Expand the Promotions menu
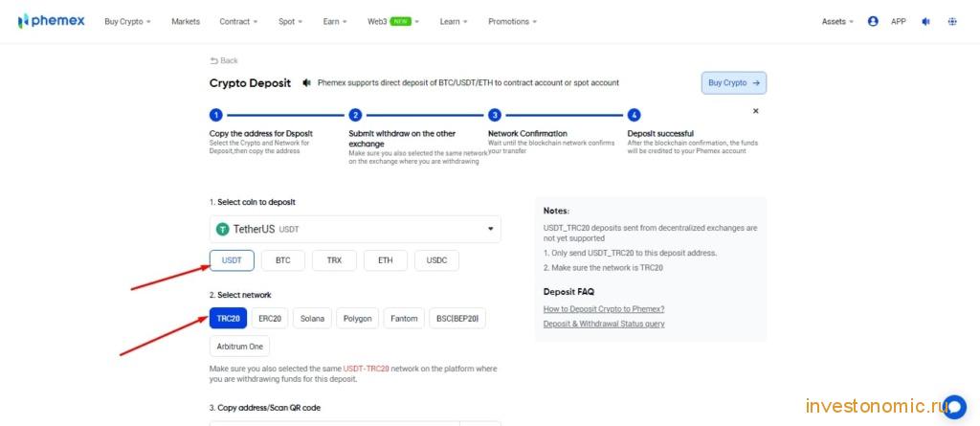Screen dimensions: 980x426 [513, 21]
